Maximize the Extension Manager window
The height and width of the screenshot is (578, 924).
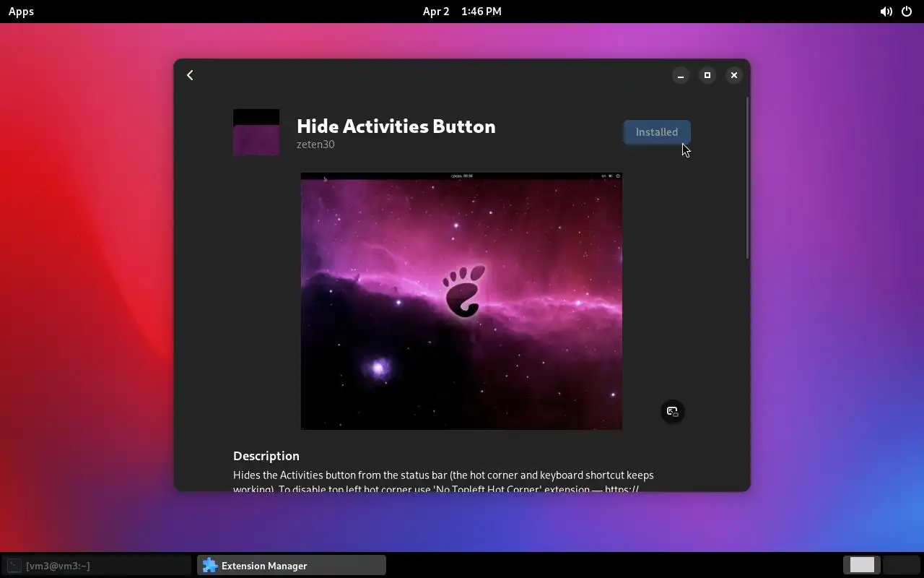[707, 75]
